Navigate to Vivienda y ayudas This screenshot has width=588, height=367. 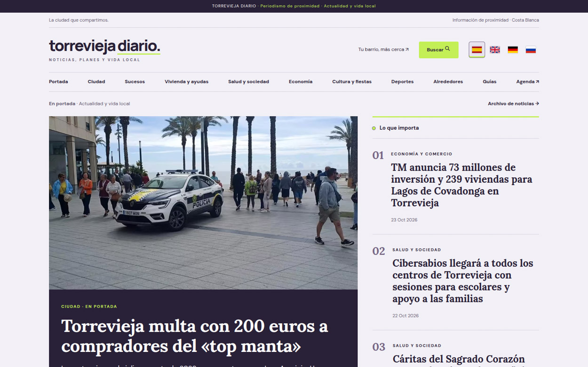(186, 82)
